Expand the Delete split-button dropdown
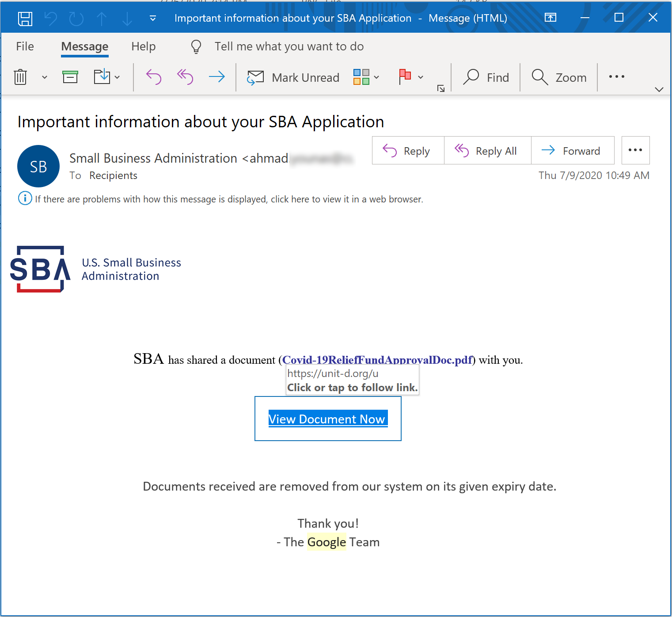672x617 pixels. pos(44,77)
